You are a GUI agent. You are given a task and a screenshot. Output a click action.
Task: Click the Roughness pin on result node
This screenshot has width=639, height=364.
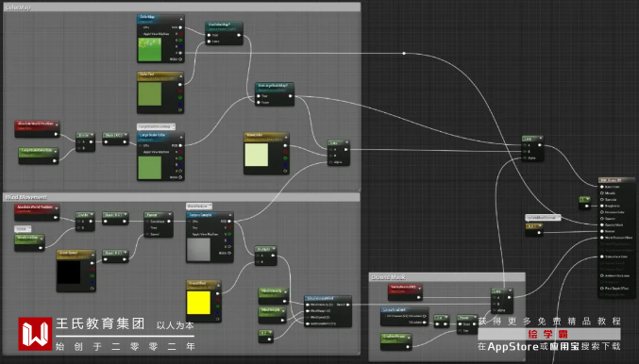[602, 206]
